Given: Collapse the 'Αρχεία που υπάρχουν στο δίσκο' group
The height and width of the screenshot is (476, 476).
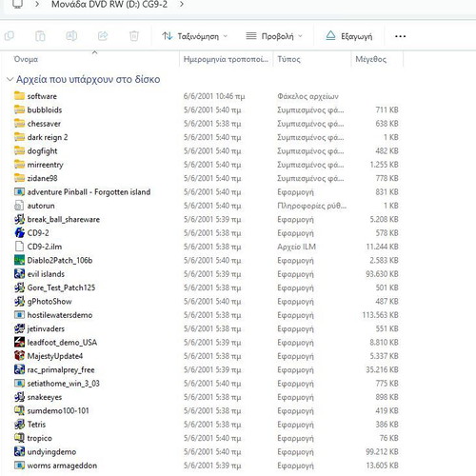Looking at the screenshot, I should tap(10, 79).
